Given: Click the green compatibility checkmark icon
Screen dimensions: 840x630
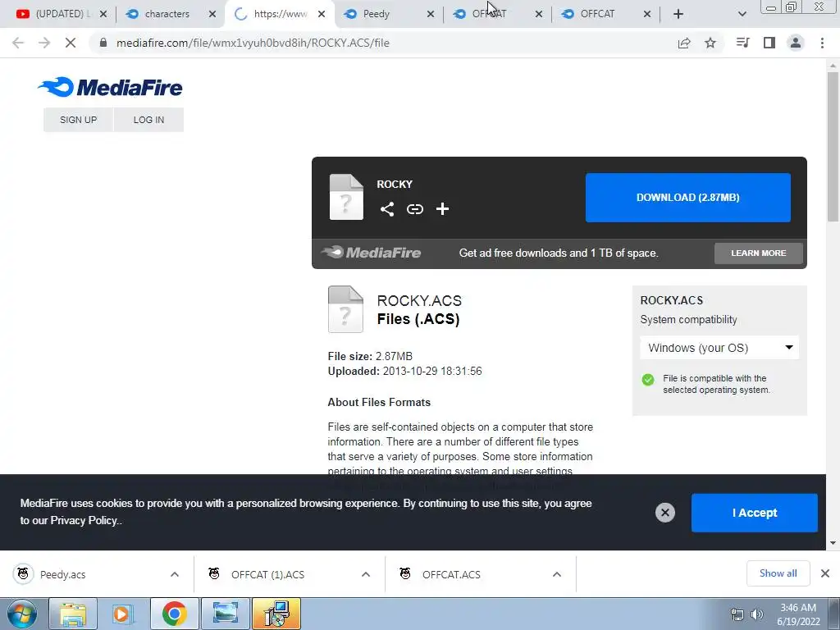Looking at the screenshot, I should [x=648, y=380].
